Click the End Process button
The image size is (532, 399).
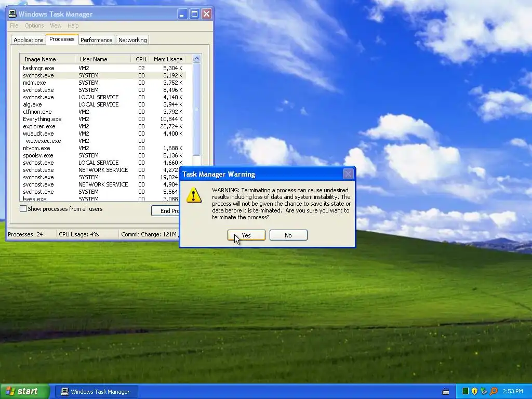(165, 211)
